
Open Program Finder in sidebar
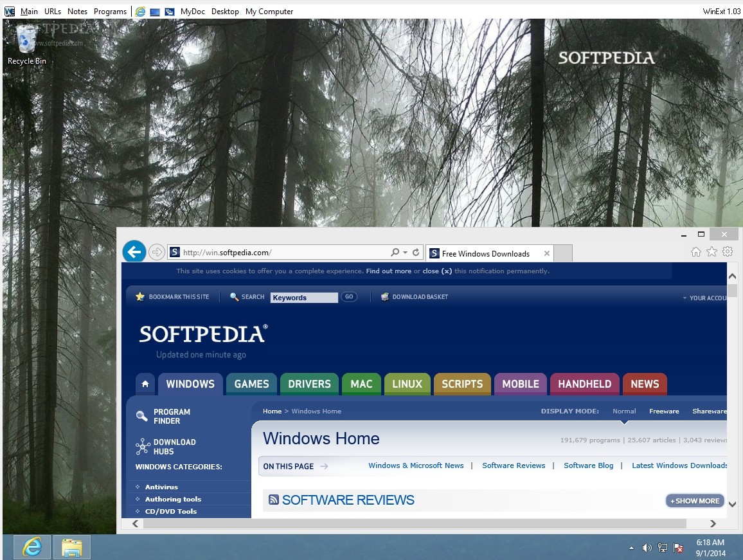click(164, 417)
